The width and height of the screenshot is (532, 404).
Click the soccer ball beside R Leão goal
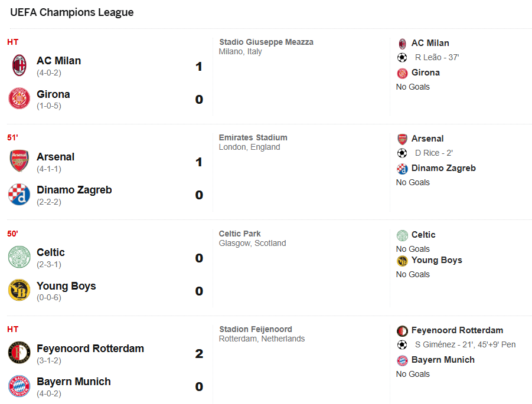click(x=402, y=57)
